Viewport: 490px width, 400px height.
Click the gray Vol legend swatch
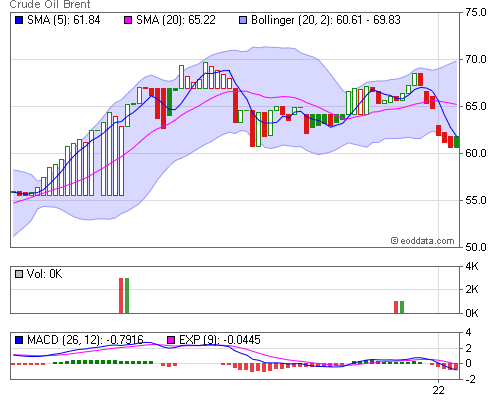19,274
